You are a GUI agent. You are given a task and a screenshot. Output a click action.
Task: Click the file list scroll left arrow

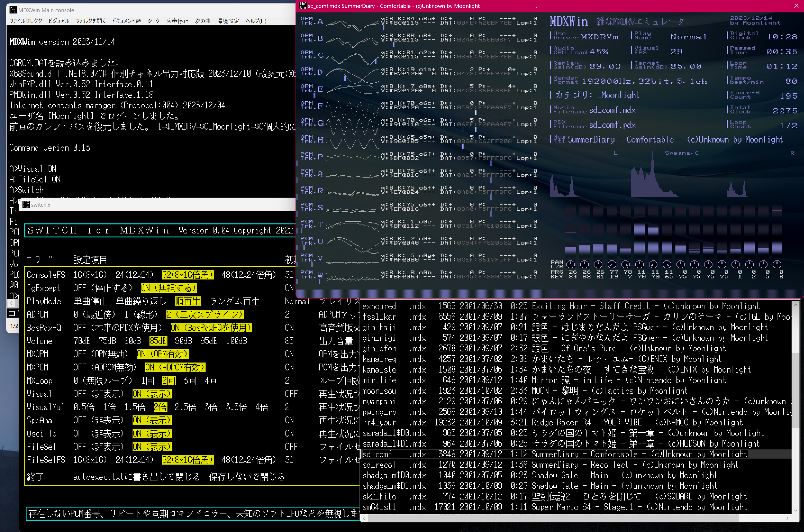point(365,519)
